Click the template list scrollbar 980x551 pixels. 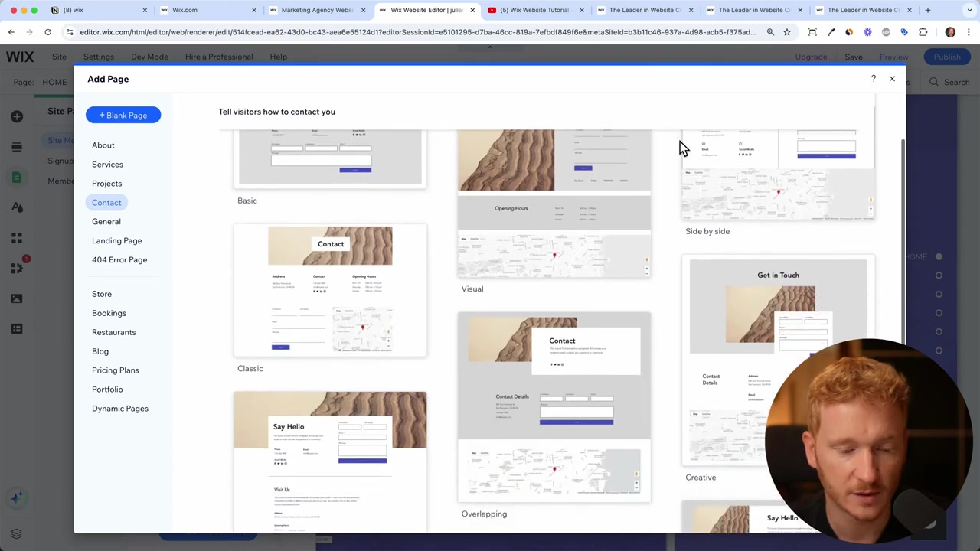coord(903,241)
